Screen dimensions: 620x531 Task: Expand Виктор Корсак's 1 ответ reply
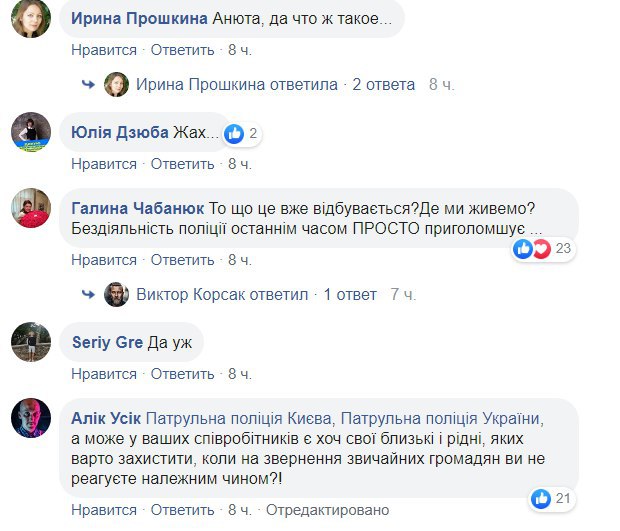(349, 294)
